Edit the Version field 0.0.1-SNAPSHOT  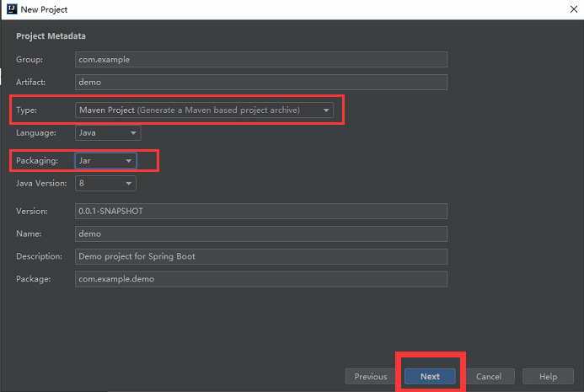click(261, 212)
